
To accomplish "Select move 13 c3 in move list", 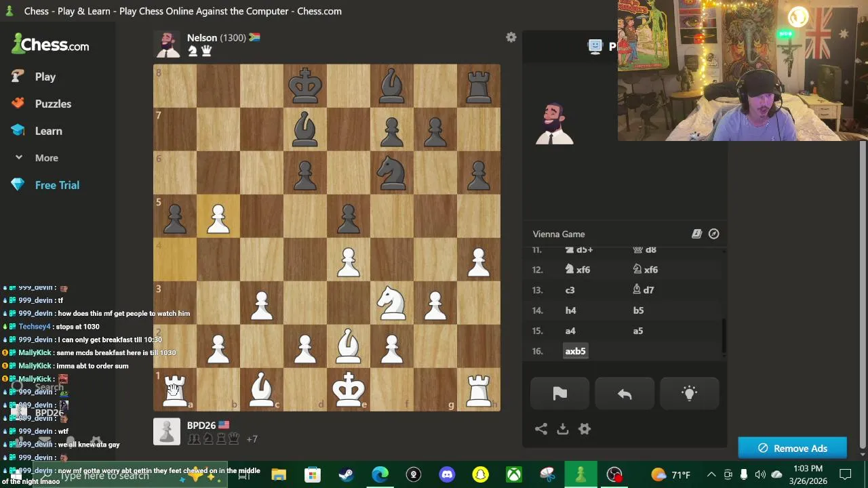I will [570, 290].
